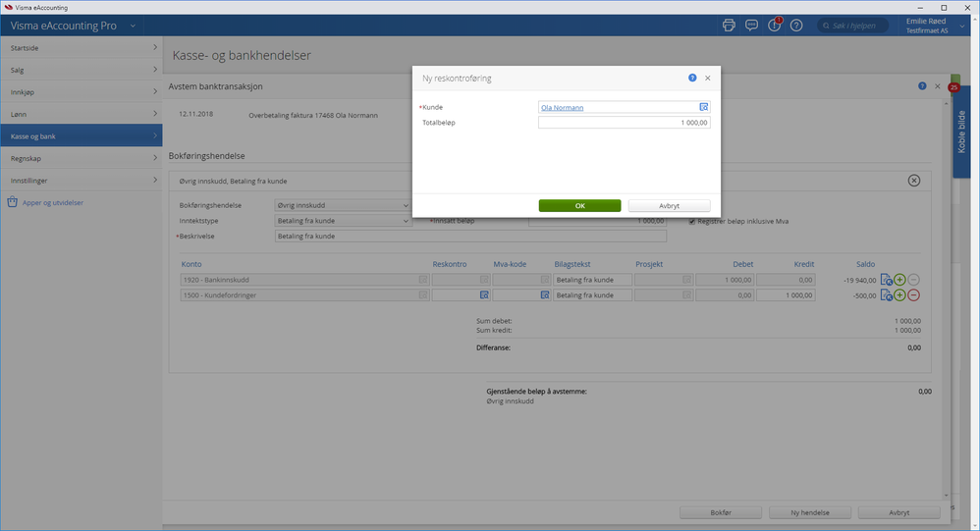Click the red 25 badge on side panel

pyautogui.click(x=953, y=87)
